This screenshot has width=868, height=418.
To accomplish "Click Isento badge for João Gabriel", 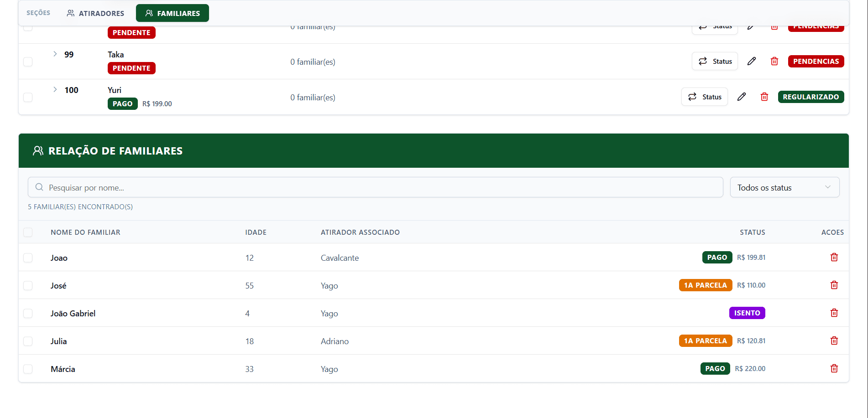I will click(x=747, y=313).
